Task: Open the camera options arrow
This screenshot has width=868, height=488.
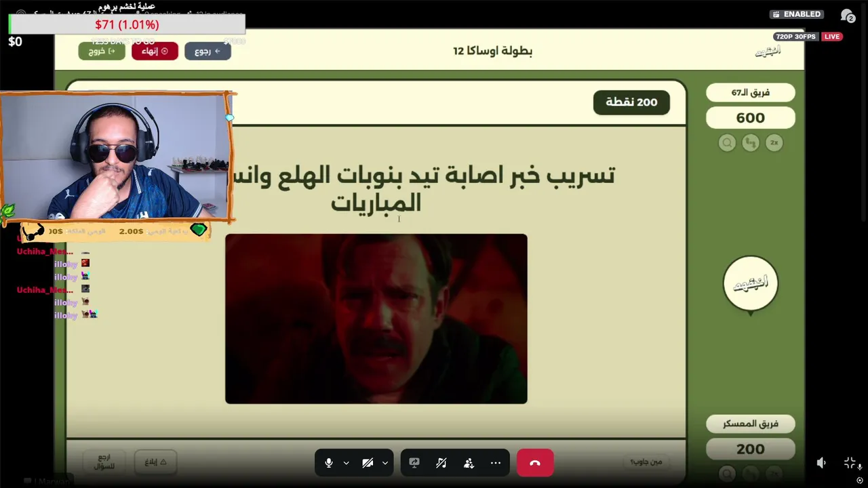Action: click(384, 463)
